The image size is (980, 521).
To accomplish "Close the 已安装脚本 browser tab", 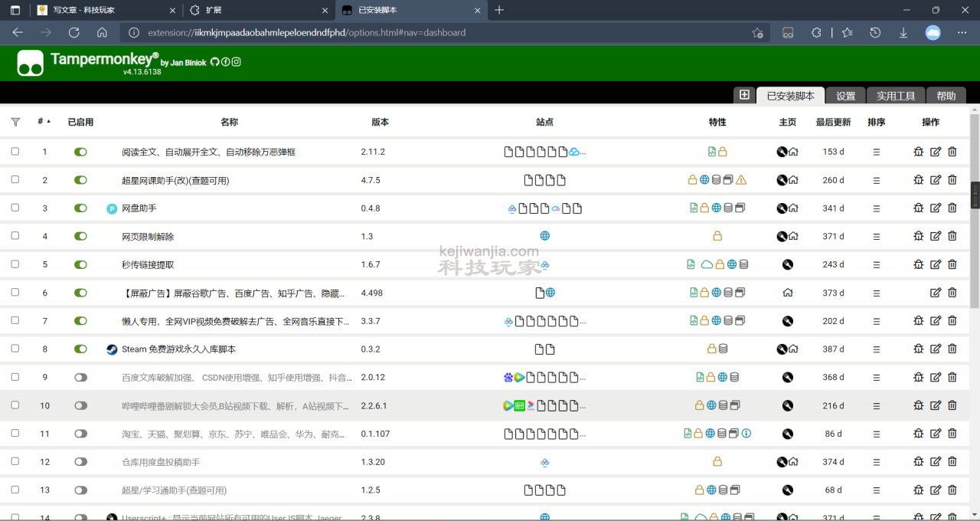I will point(478,10).
